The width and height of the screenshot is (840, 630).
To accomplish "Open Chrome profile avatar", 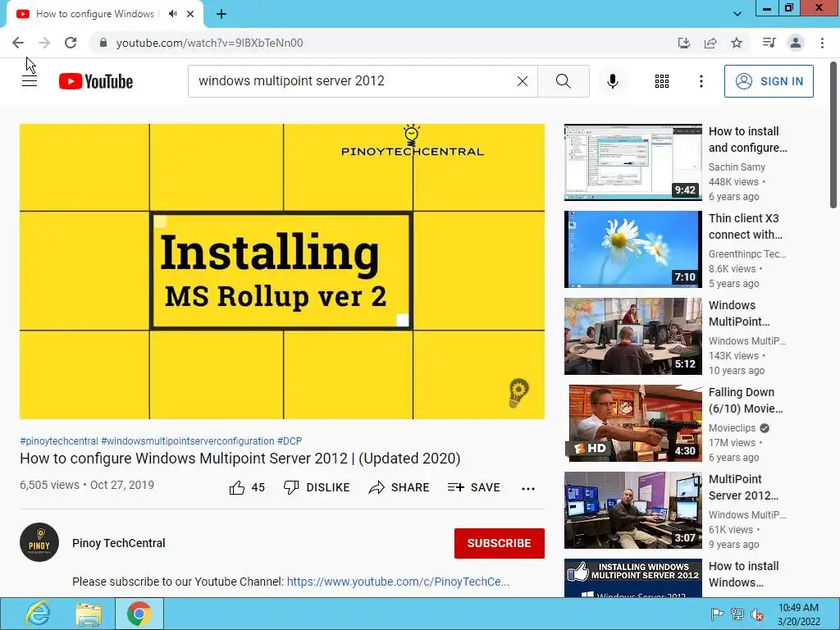I will pyautogui.click(x=796, y=43).
